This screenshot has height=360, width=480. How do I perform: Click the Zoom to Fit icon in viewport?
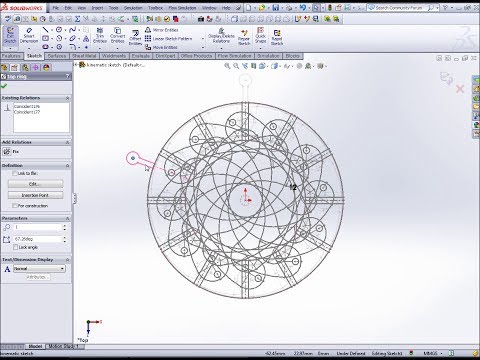point(227,66)
